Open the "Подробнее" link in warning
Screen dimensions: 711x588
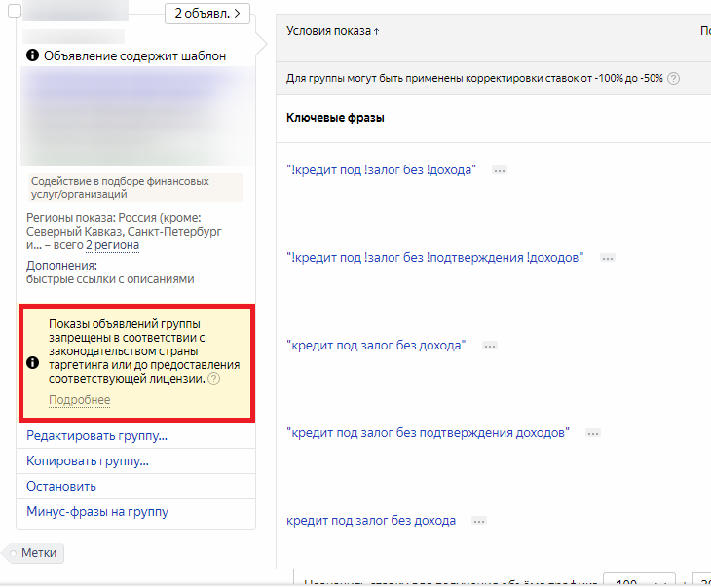point(79,400)
